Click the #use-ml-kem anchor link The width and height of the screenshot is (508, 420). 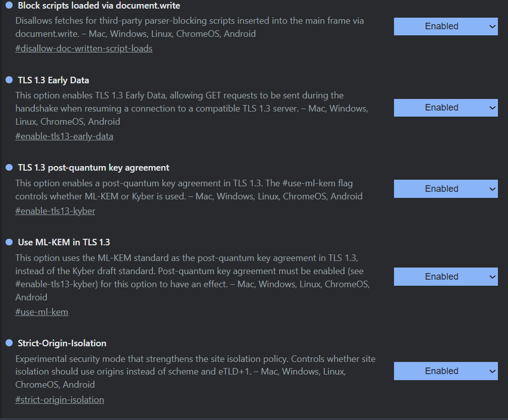pos(41,311)
